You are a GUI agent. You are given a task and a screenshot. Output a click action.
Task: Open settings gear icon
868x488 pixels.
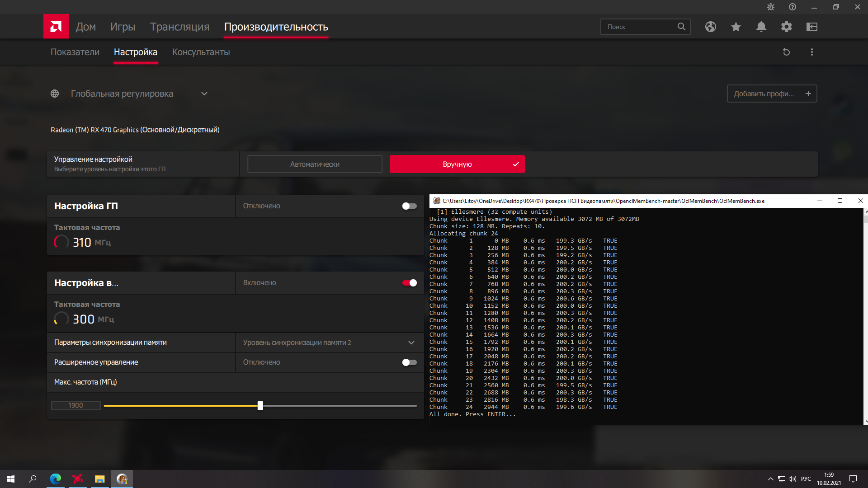786,27
